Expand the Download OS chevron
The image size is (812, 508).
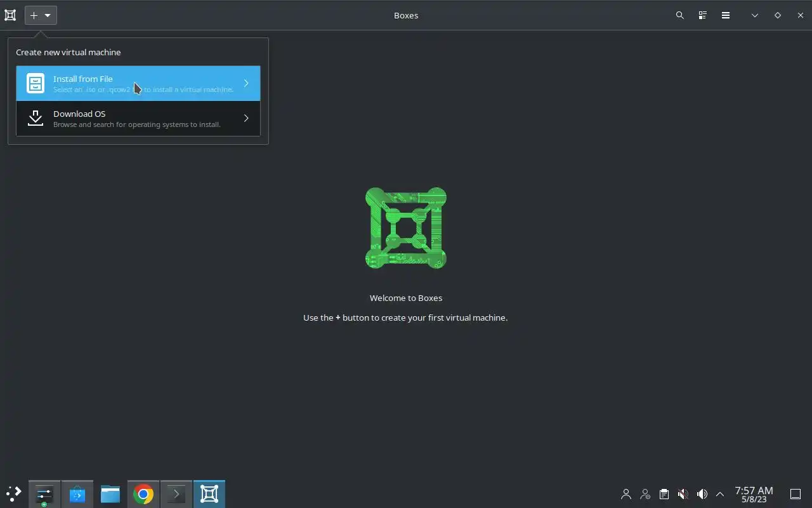click(x=246, y=118)
